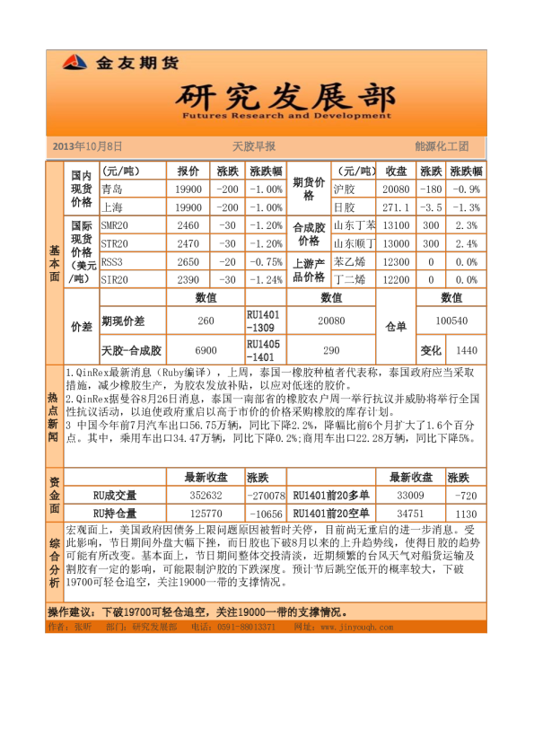534x756 pixels.
Task: Click the 能源化工团 label
Action: click(442, 146)
